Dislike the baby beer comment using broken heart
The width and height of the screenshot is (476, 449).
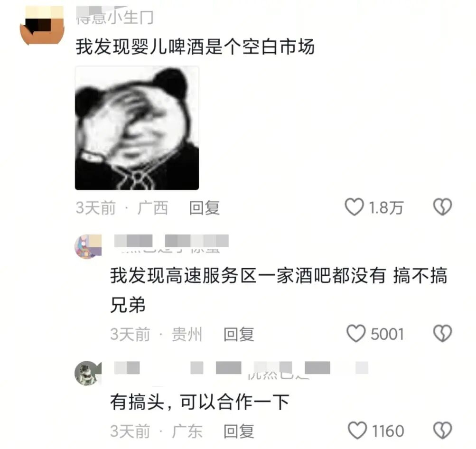(x=442, y=207)
